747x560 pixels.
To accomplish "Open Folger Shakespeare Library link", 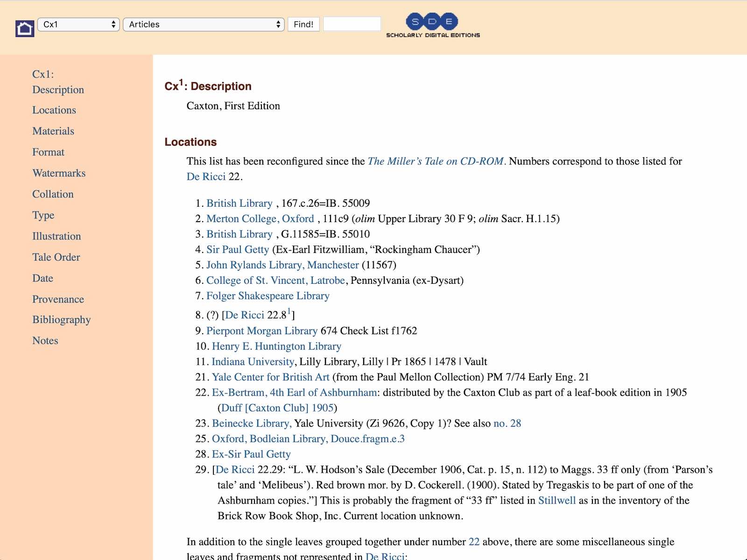I will pyautogui.click(x=268, y=295).
